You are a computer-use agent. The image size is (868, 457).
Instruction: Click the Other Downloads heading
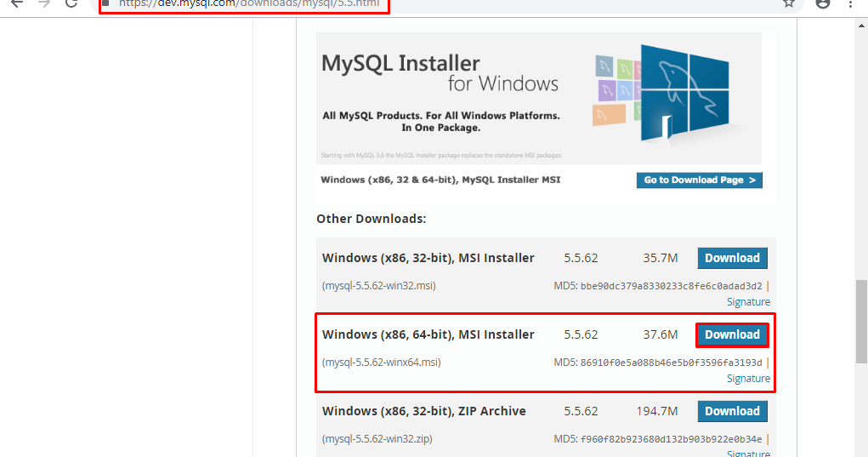[372, 219]
